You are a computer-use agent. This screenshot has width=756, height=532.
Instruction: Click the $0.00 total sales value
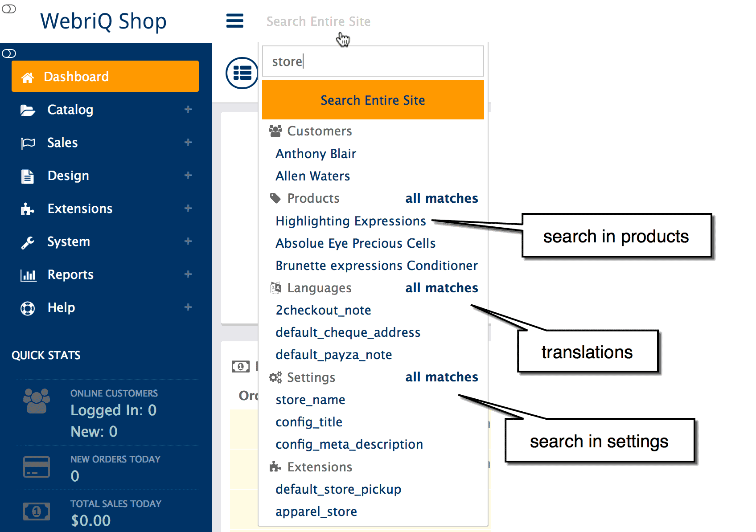tap(91, 520)
